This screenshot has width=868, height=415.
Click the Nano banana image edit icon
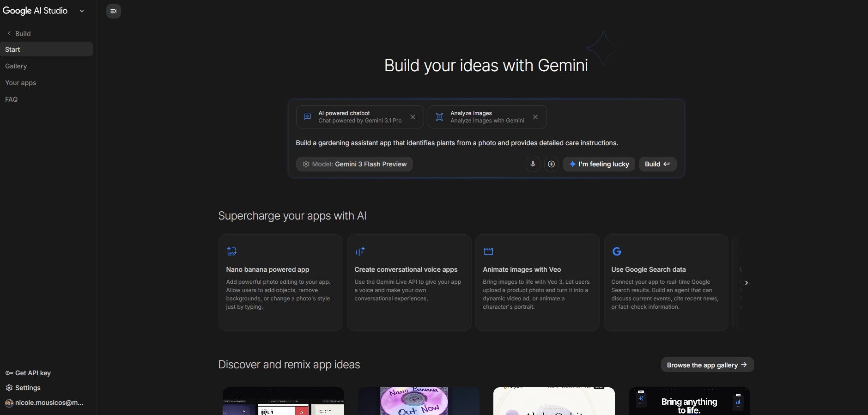pos(231,251)
